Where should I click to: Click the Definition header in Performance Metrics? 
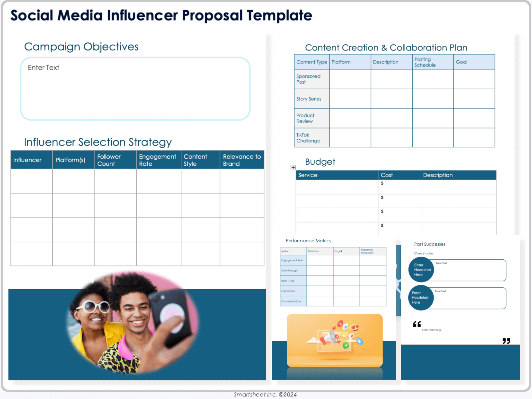click(320, 251)
